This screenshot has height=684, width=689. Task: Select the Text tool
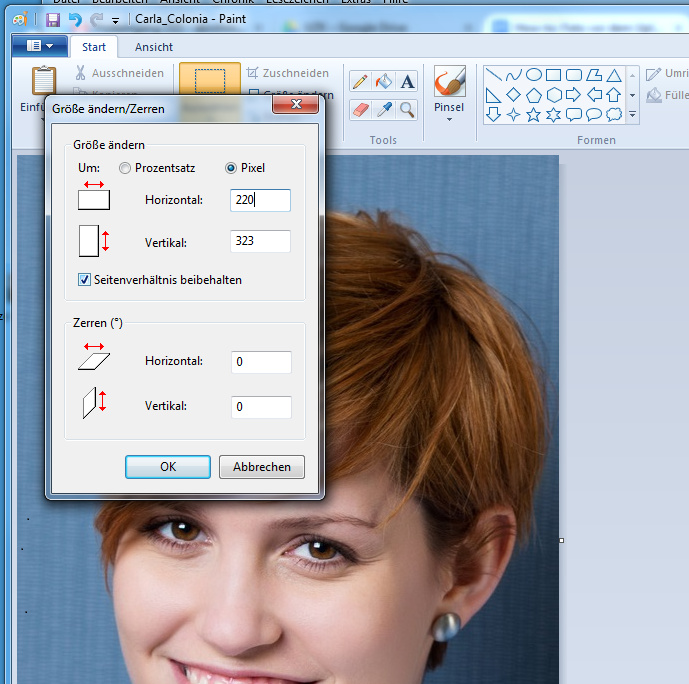tap(407, 82)
